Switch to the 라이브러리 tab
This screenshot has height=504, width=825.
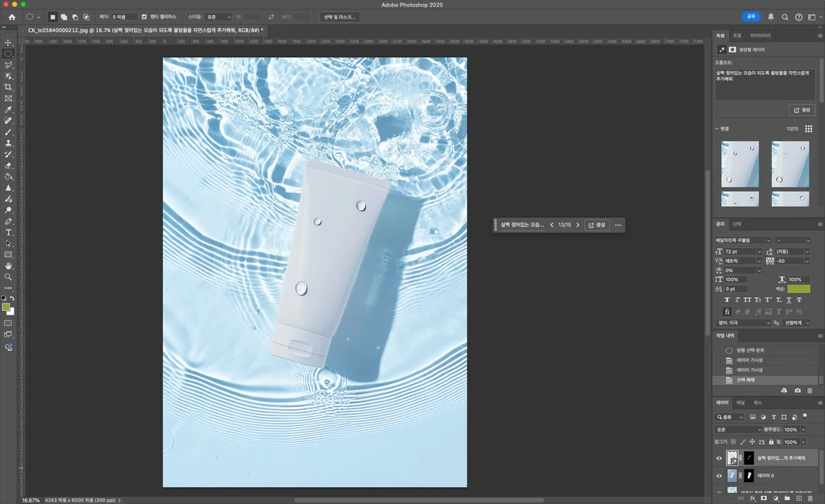760,35
